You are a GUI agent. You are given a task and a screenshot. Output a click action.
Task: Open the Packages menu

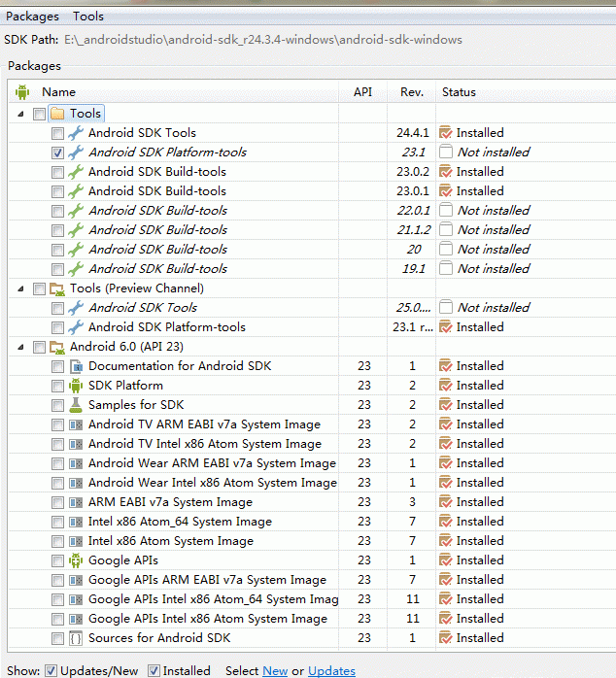(32, 16)
